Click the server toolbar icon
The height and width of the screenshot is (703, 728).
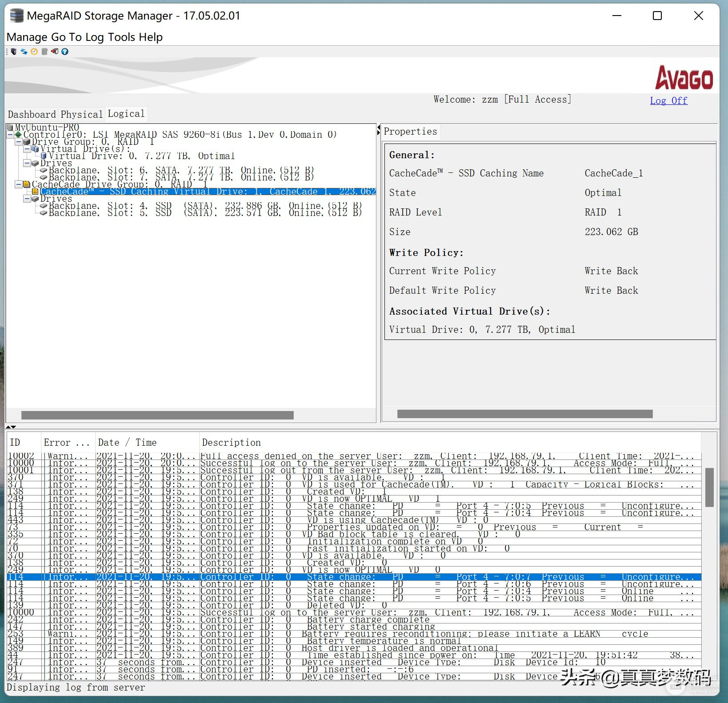pos(14,52)
